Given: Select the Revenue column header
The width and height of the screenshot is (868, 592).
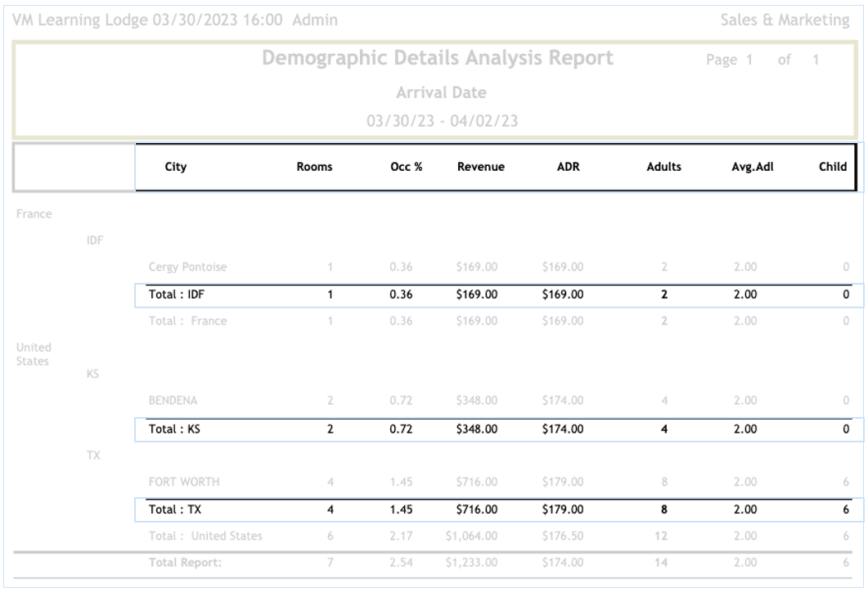Looking at the screenshot, I should [x=481, y=168].
